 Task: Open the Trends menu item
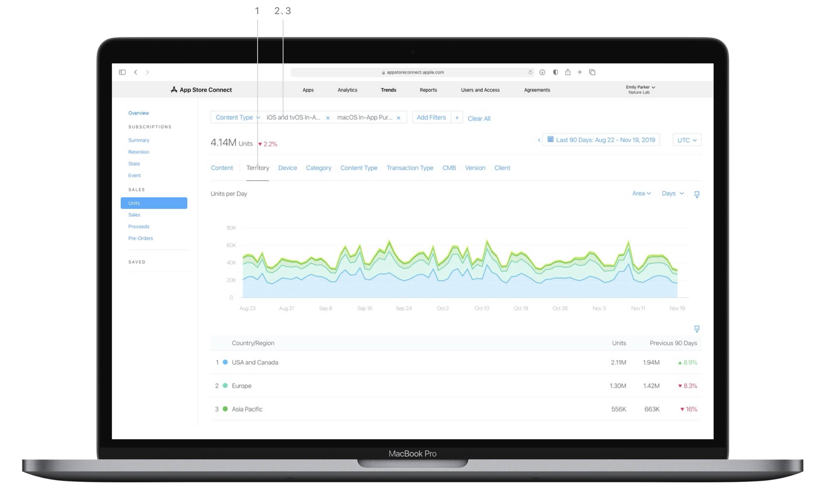coord(388,90)
